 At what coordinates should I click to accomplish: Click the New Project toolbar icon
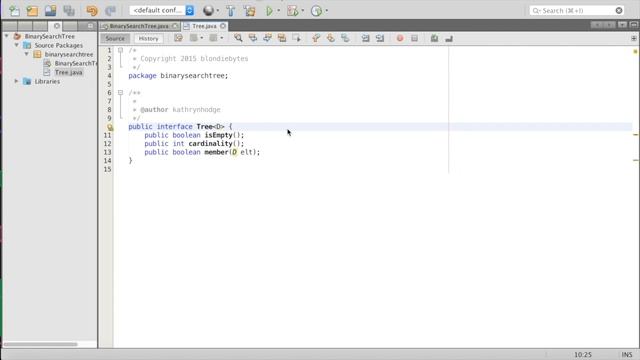[32, 11]
